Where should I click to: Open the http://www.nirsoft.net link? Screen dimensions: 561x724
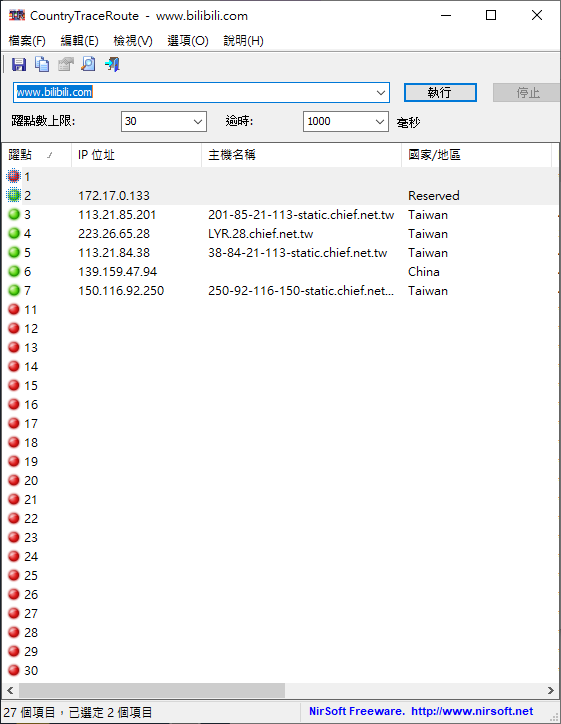pos(472,711)
